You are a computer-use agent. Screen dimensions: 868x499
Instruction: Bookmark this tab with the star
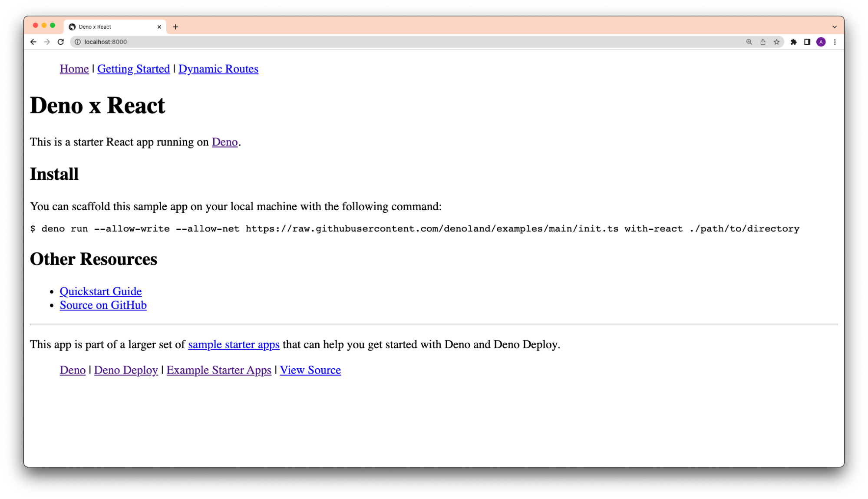click(777, 42)
